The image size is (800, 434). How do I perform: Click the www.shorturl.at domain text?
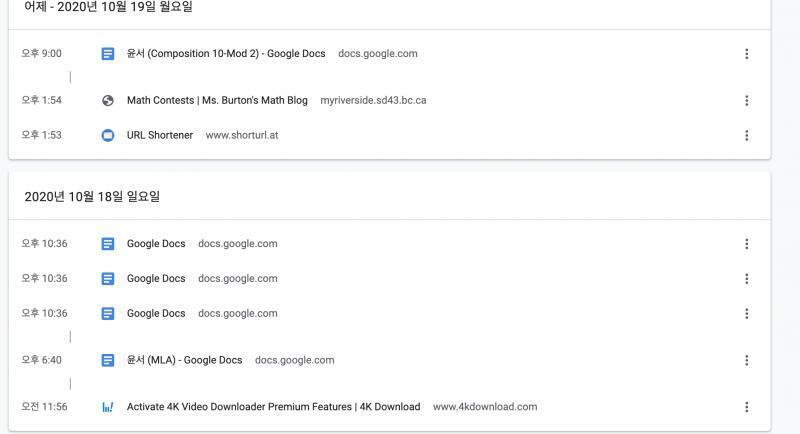click(242, 135)
